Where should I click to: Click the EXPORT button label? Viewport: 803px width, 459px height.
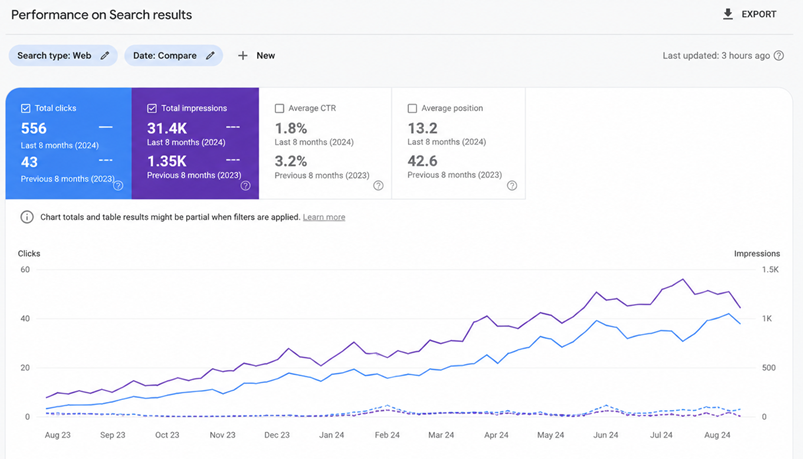point(759,14)
